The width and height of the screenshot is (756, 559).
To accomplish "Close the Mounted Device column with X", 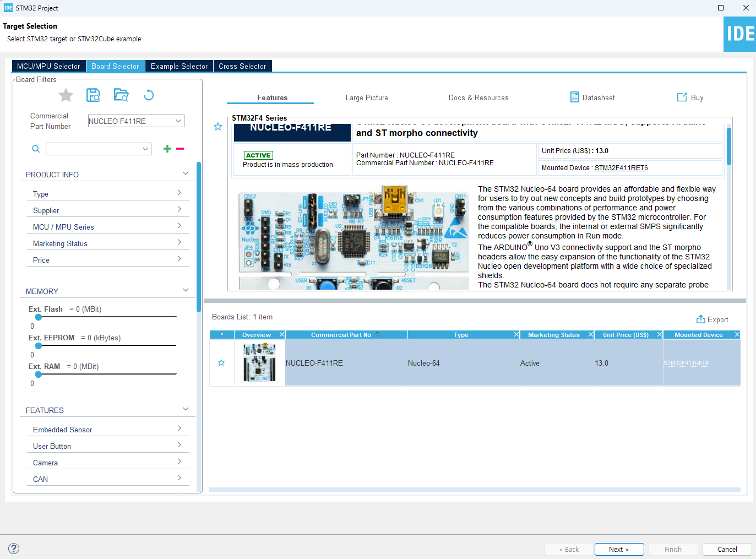I will click(737, 334).
